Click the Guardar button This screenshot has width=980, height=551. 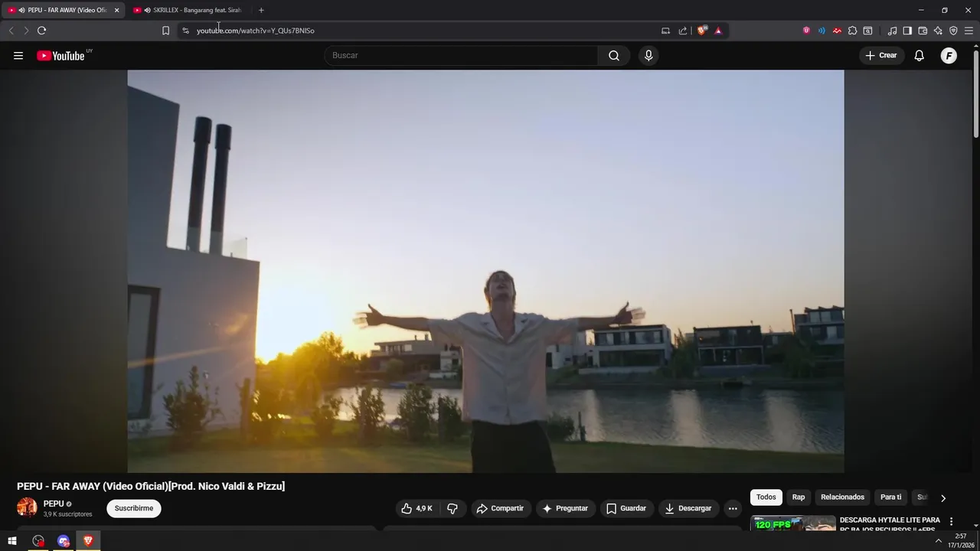click(x=626, y=508)
